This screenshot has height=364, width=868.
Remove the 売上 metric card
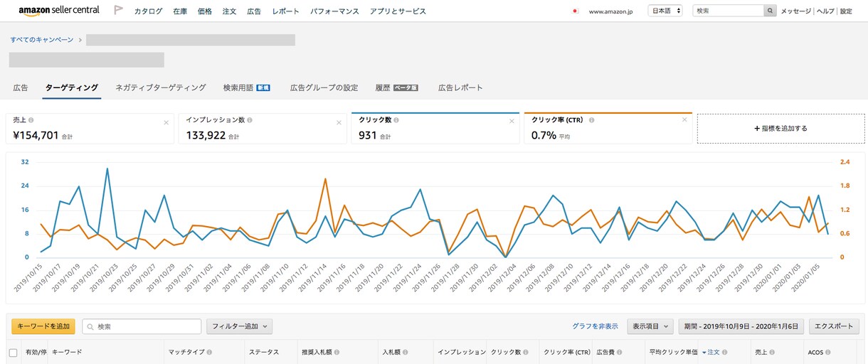(166, 122)
